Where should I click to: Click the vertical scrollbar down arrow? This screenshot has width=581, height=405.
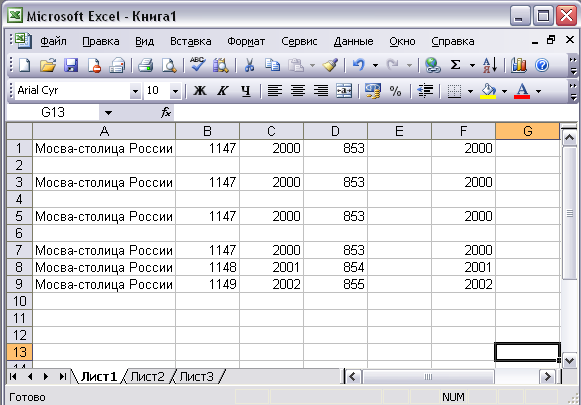point(569,360)
